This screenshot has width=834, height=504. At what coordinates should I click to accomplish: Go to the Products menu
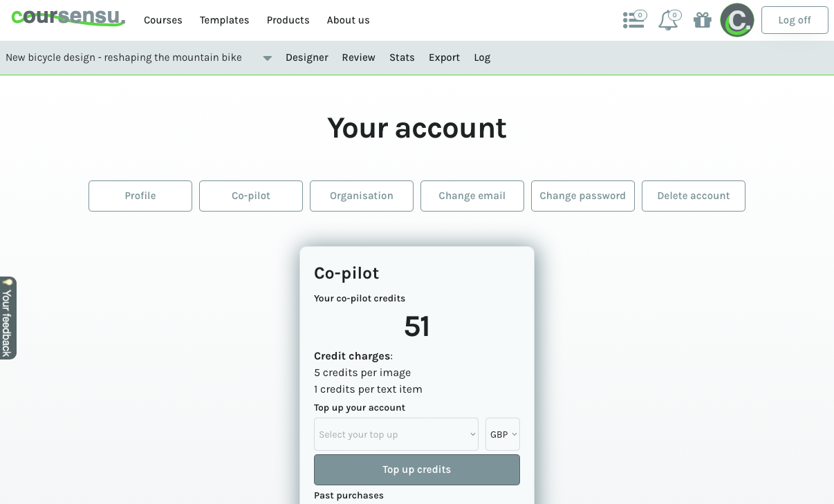coord(288,20)
